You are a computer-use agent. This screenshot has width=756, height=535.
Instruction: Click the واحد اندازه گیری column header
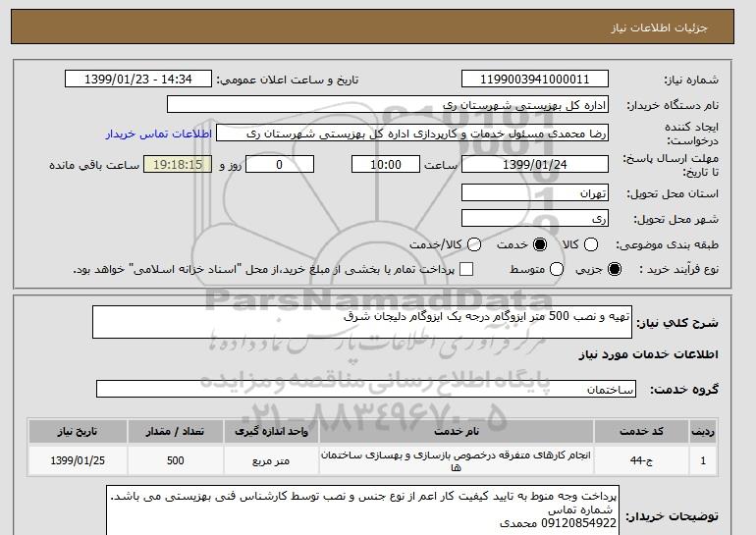(x=271, y=431)
